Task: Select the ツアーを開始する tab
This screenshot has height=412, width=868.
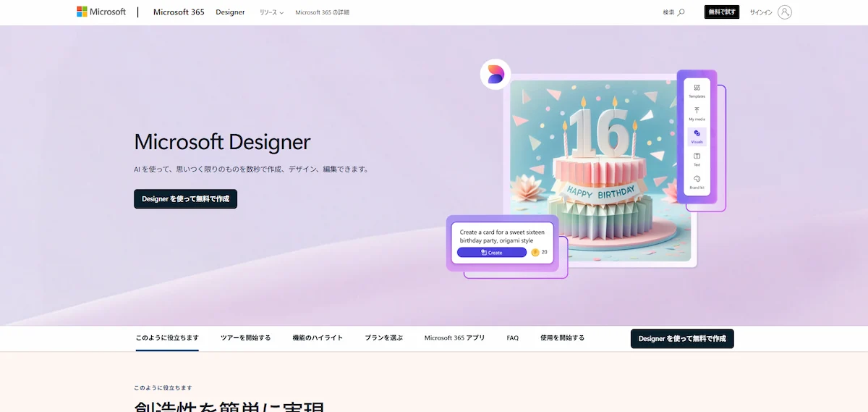Action: tap(246, 338)
